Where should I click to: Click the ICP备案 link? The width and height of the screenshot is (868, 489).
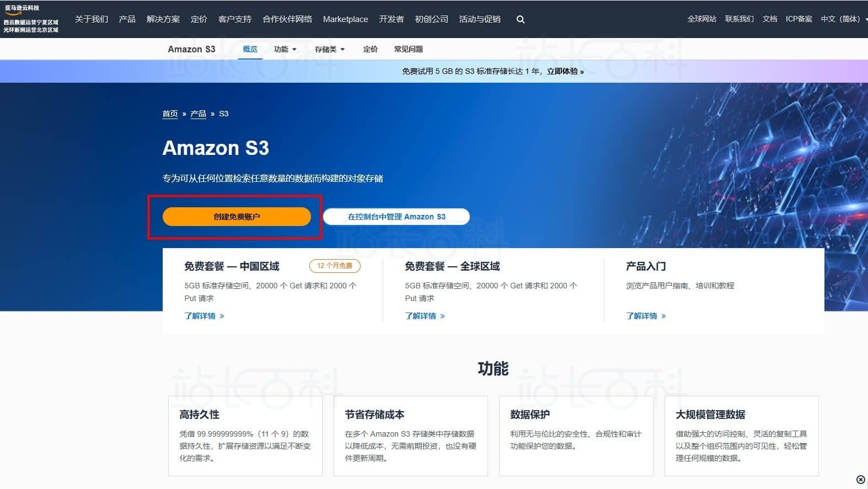pos(799,19)
